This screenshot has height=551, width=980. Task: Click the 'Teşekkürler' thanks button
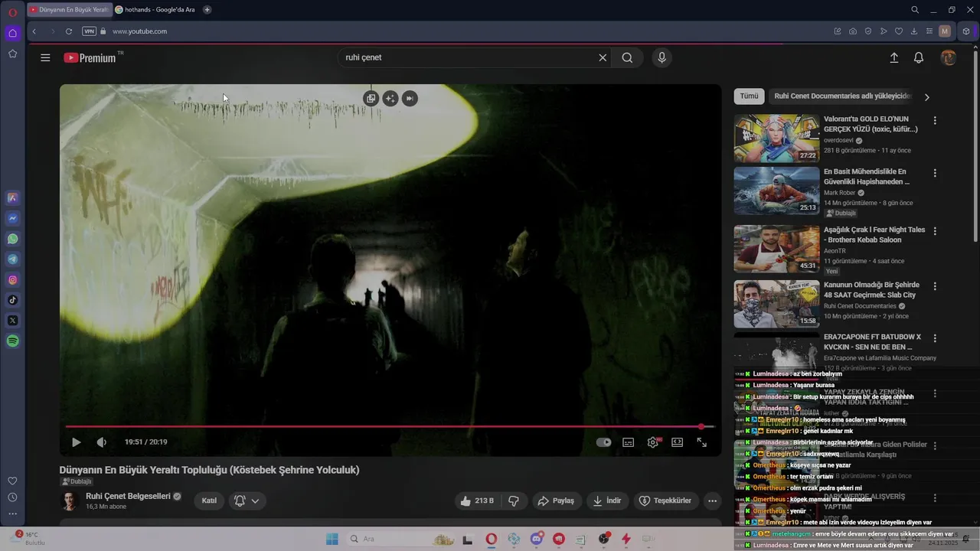click(665, 500)
